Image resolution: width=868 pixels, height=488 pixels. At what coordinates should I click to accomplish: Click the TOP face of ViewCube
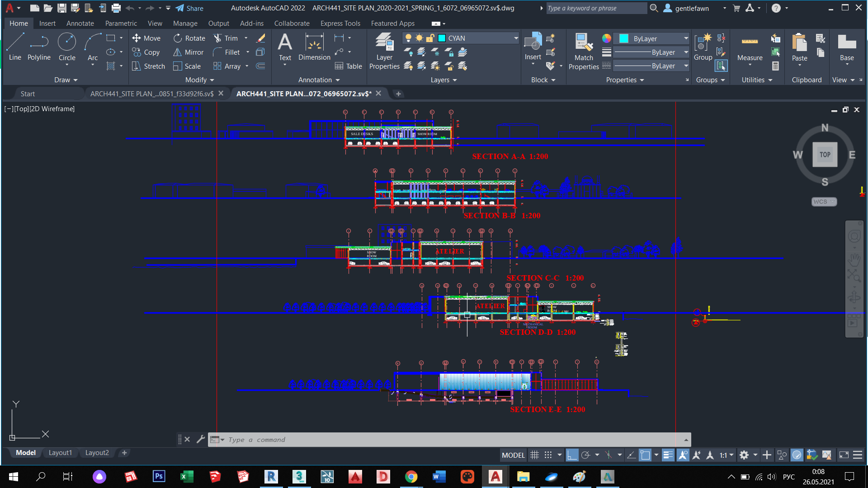pyautogui.click(x=825, y=155)
